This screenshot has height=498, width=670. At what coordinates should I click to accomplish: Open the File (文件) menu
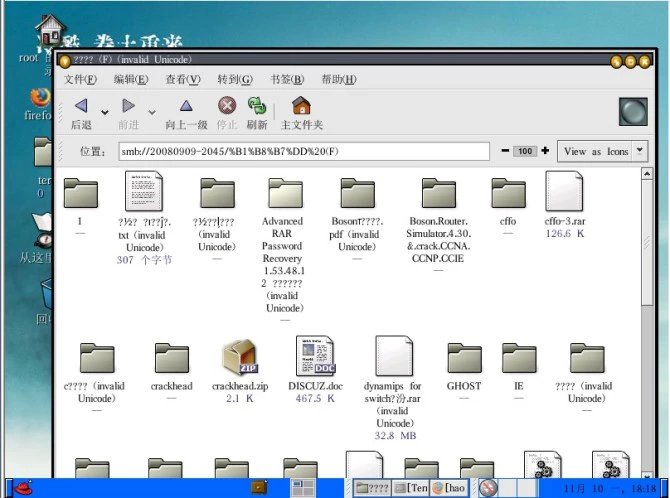point(80,79)
